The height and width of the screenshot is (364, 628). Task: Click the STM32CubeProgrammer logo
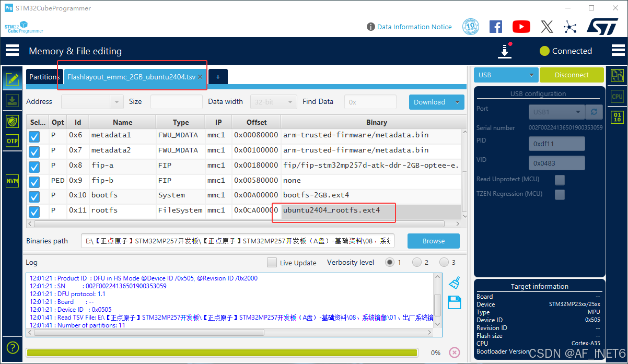pyautogui.click(x=24, y=27)
